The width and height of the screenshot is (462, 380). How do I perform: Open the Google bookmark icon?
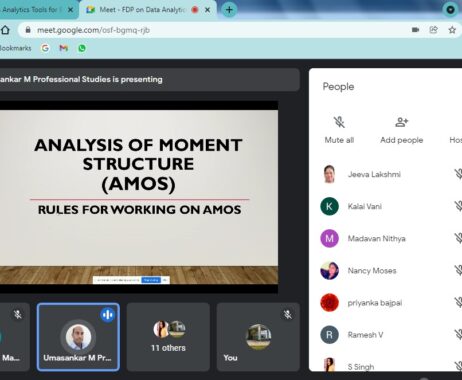pyautogui.click(x=45, y=48)
